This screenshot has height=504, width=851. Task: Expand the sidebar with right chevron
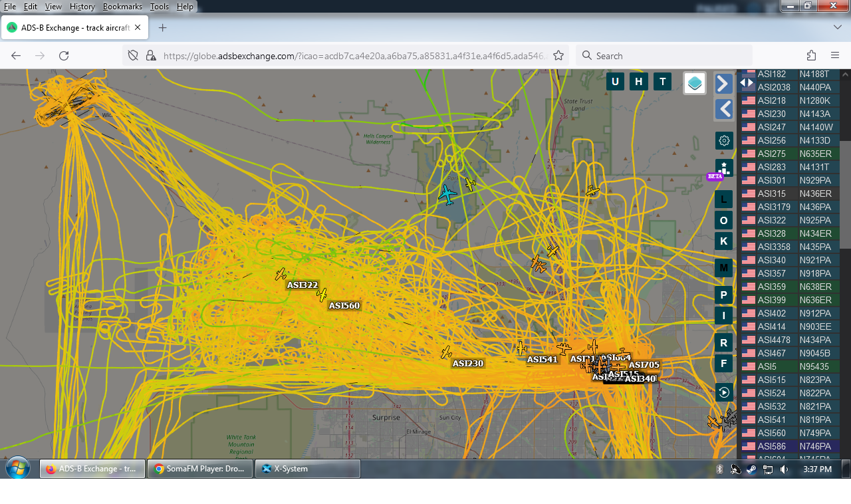point(724,83)
